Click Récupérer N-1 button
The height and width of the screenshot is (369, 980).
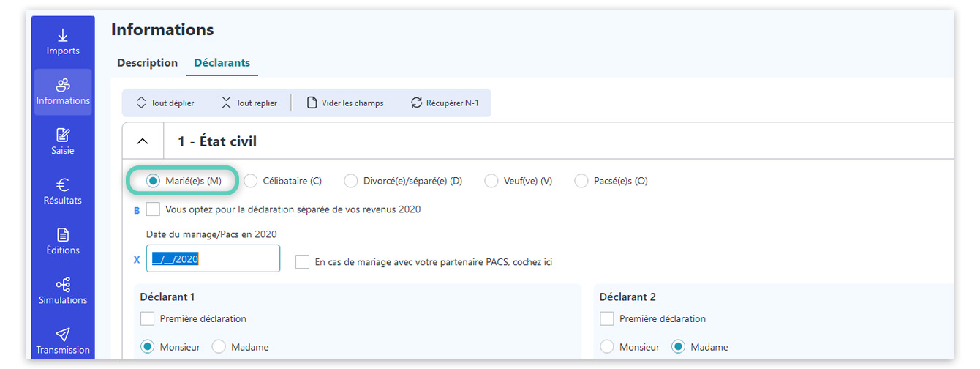(445, 103)
